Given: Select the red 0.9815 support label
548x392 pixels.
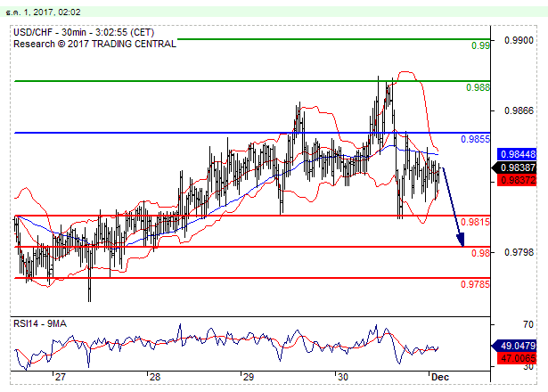Looking at the screenshot, I should click(x=475, y=222).
